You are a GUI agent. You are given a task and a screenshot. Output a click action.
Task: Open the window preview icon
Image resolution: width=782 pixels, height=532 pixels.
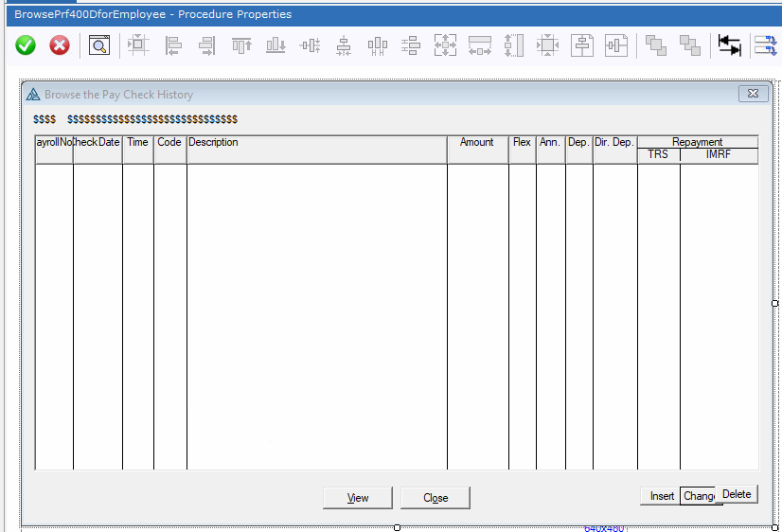[99, 45]
